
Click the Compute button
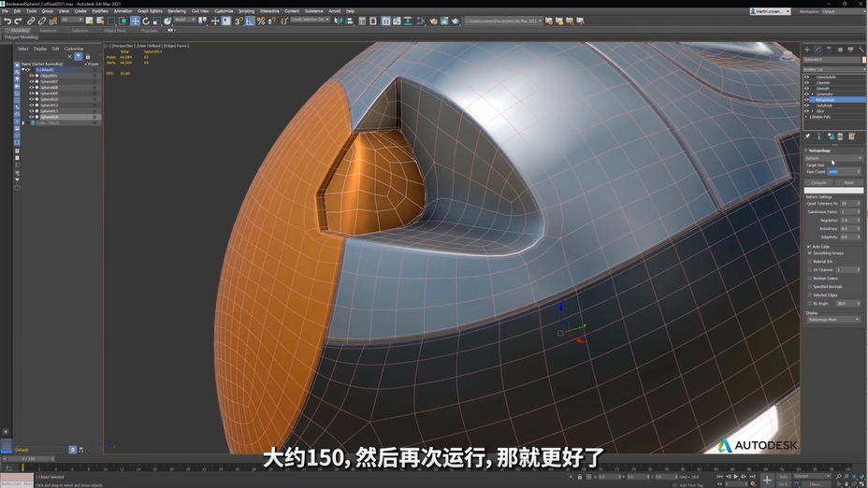pos(818,182)
